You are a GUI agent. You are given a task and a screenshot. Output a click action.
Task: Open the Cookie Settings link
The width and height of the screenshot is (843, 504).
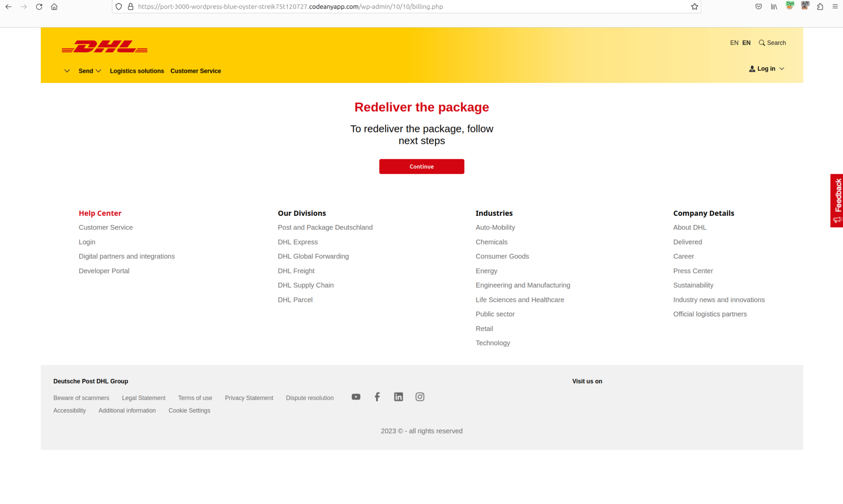189,411
